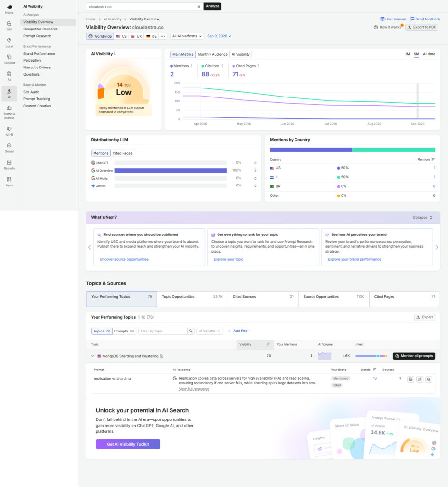Toggle Mentions in Distribution by LLM

[x=101, y=153]
